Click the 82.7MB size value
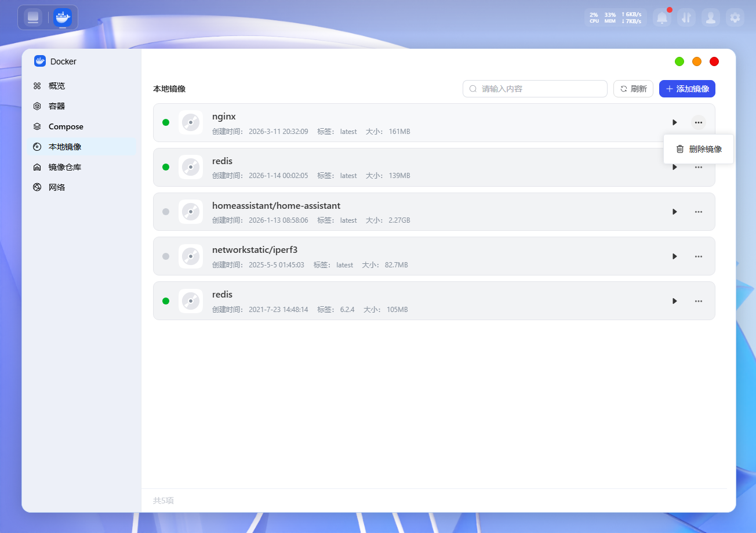Viewport: 756px width, 533px height. click(x=397, y=265)
